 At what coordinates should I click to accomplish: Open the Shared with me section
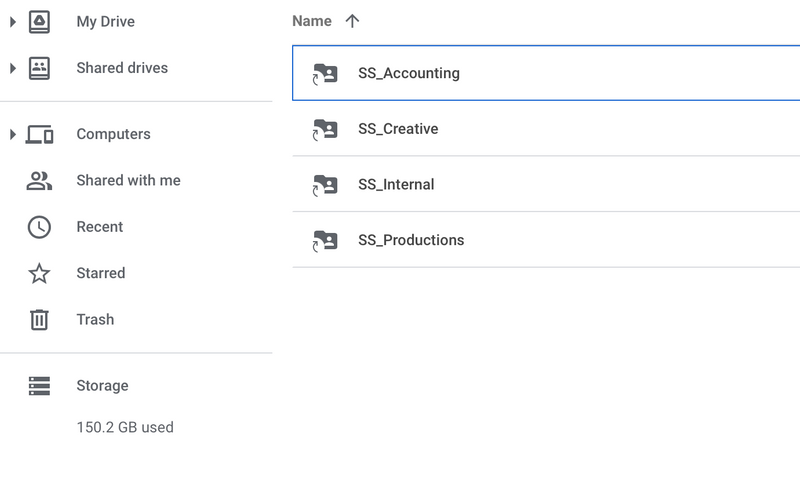128,181
